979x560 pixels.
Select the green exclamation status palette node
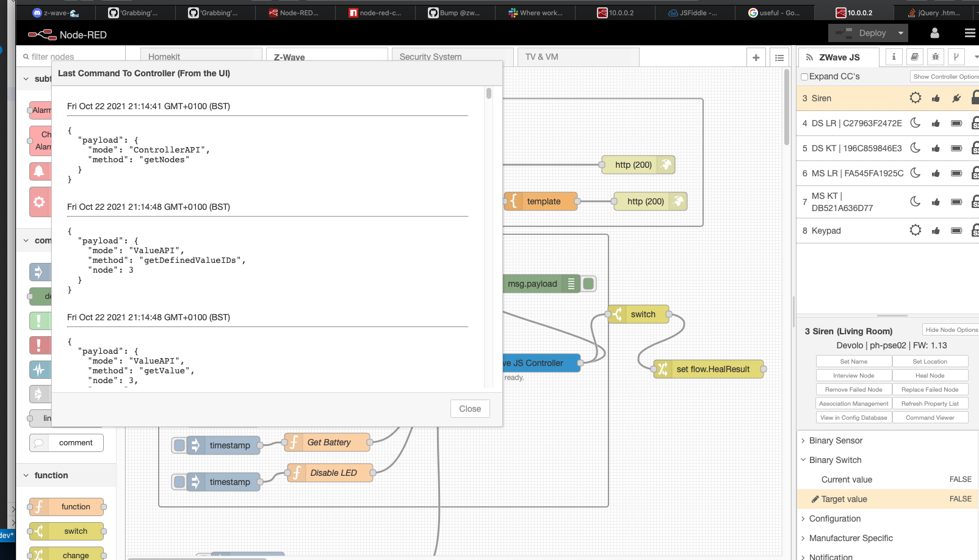[40, 321]
